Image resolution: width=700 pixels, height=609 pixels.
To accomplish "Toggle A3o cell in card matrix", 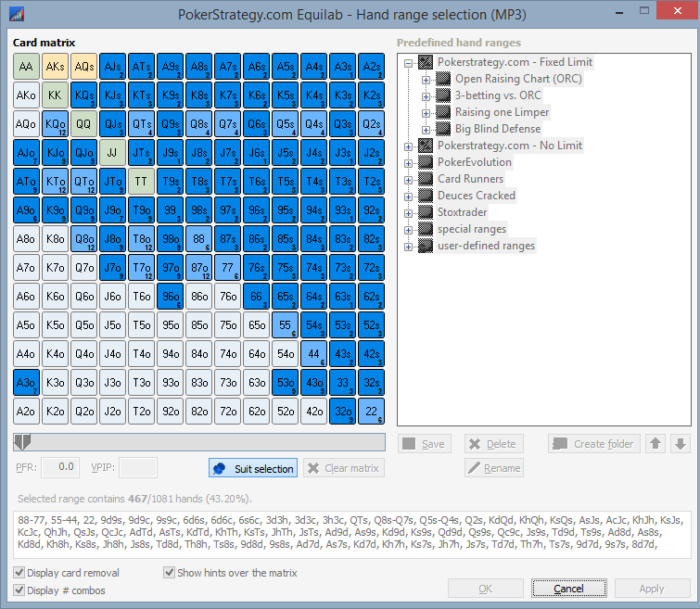I will [x=26, y=383].
